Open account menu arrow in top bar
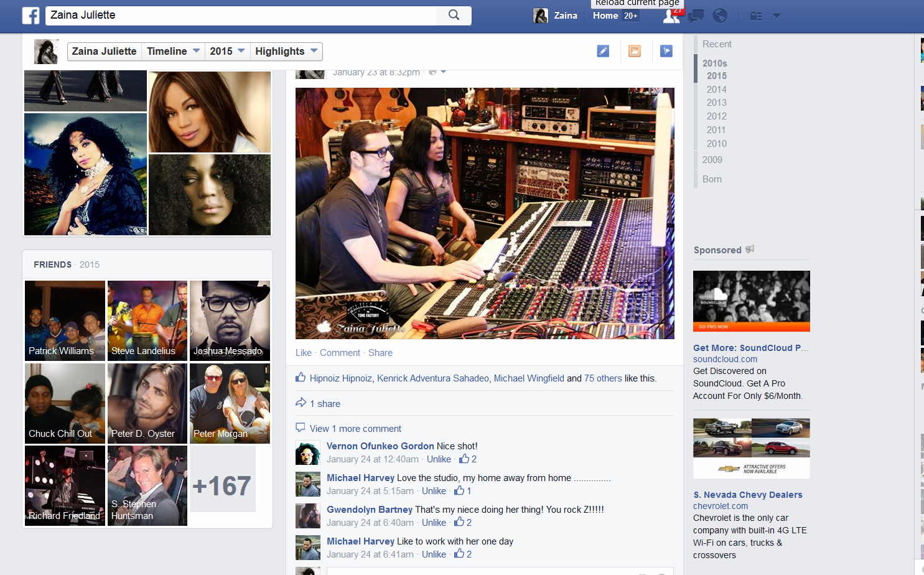Viewport: 924px width, 575px height. coord(777,16)
